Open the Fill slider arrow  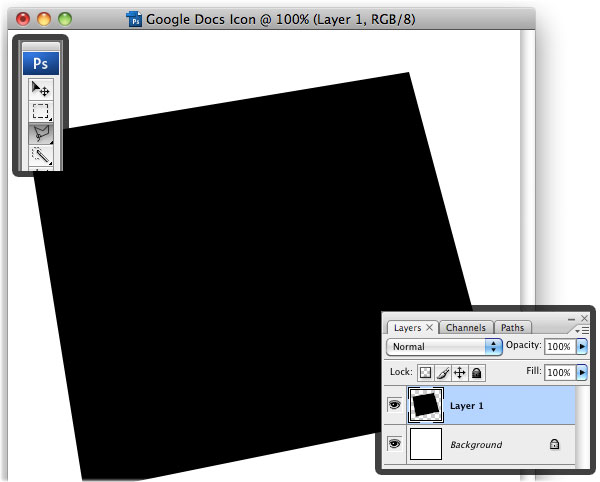[x=582, y=372]
